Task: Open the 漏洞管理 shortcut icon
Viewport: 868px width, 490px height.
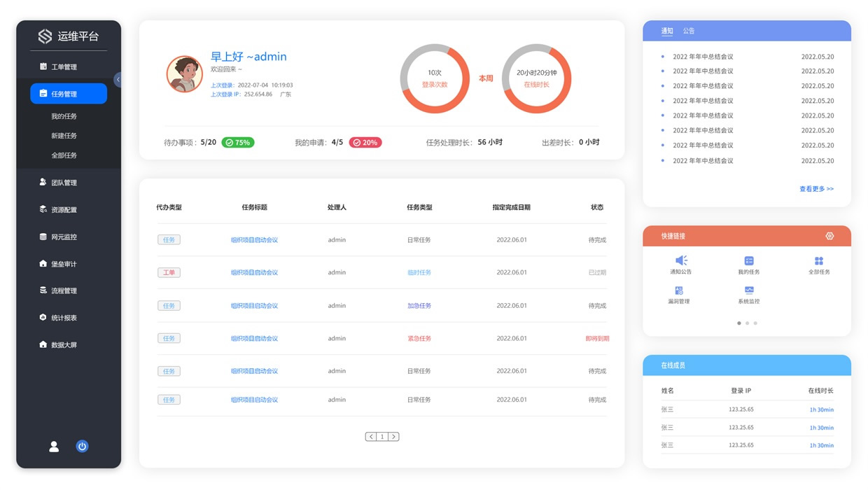Action: coord(678,290)
